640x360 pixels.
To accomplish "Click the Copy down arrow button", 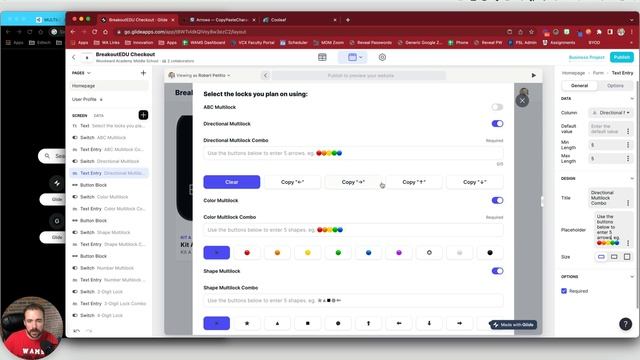I will [x=475, y=182].
